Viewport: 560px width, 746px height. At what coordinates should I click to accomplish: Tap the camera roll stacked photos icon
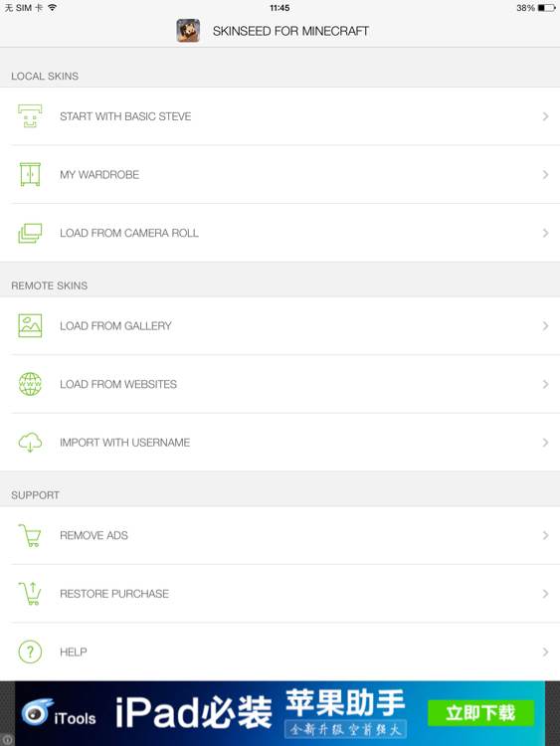(x=30, y=233)
